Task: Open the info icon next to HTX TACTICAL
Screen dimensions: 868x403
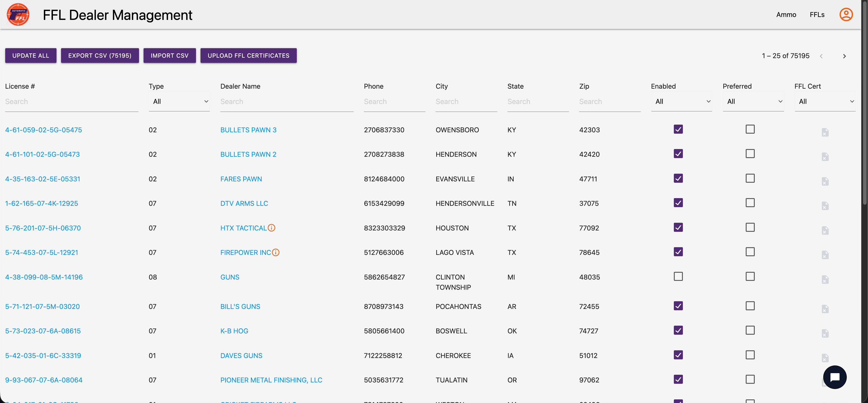Action: (x=271, y=228)
